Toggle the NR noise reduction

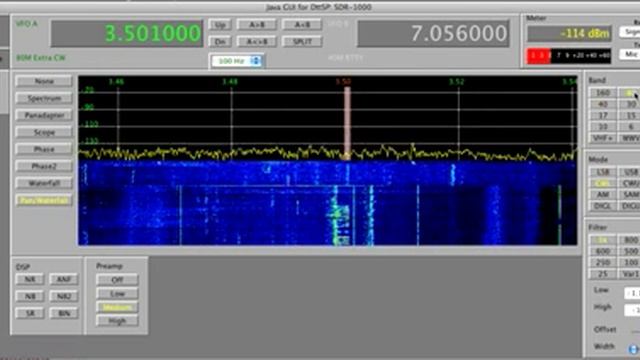click(x=30, y=279)
